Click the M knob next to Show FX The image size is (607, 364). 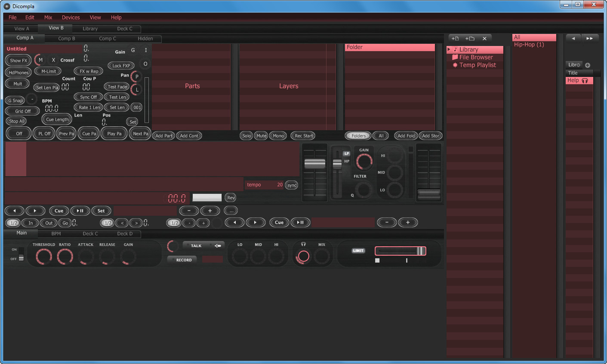pyautogui.click(x=40, y=60)
